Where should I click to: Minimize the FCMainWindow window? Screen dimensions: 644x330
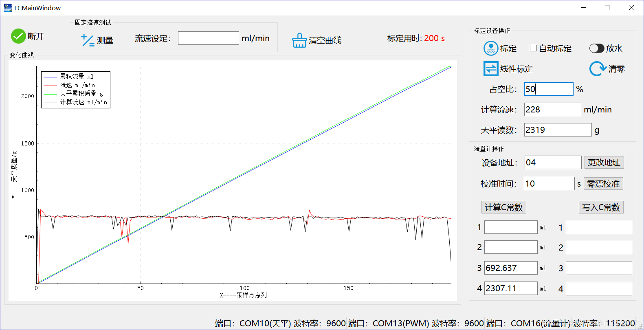pyautogui.click(x=584, y=8)
